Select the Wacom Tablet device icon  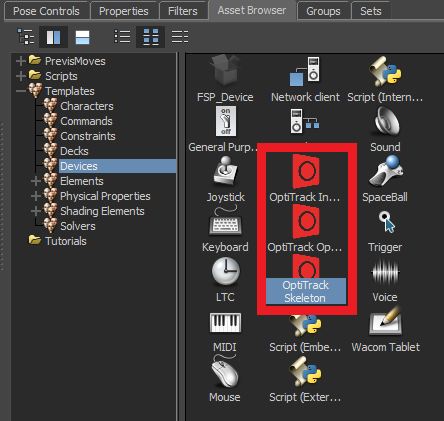(385, 322)
